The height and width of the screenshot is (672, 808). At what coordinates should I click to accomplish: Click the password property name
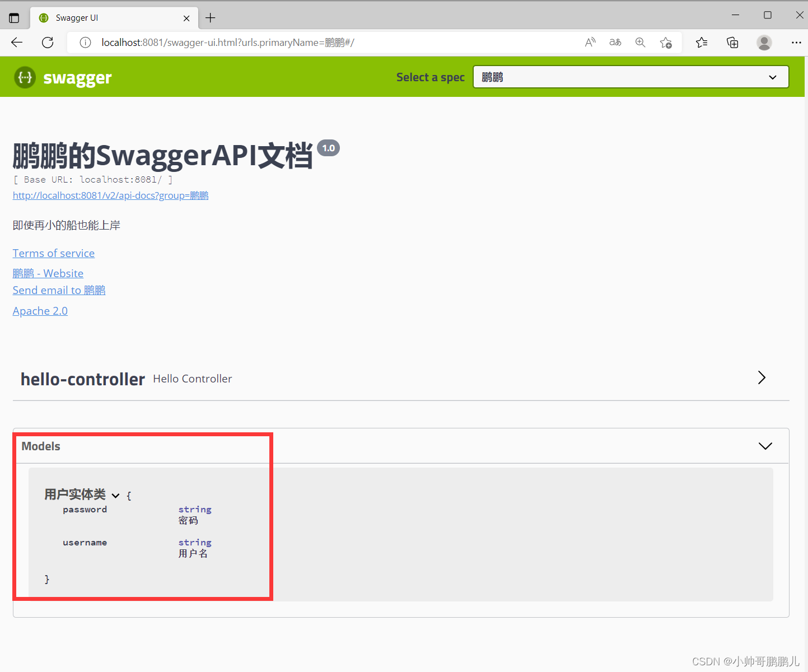(85, 510)
